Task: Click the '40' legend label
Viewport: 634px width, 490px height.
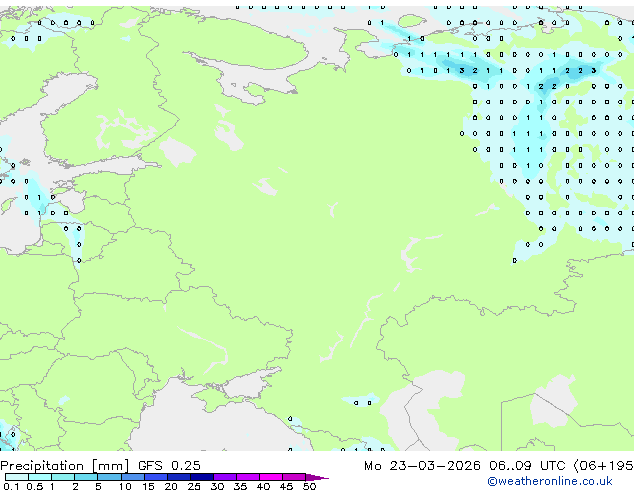Action: click(x=263, y=486)
